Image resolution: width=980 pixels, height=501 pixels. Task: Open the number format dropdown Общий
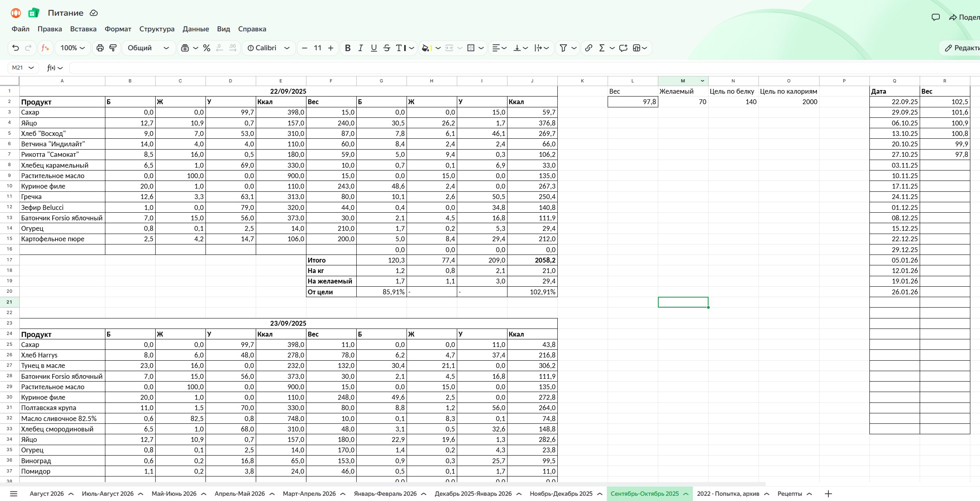148,48
